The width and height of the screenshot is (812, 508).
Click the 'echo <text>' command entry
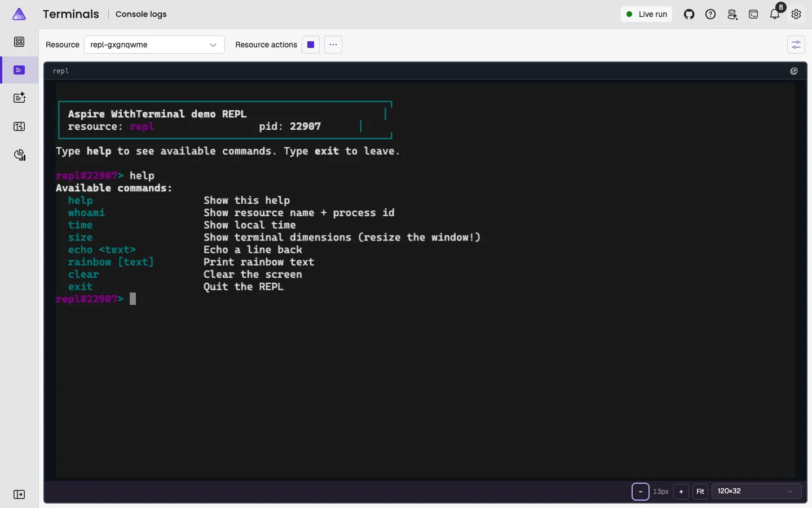102,249
